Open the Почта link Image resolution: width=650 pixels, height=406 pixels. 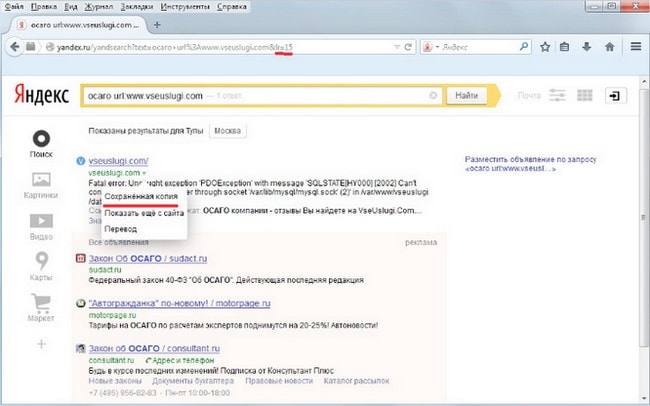pyautogui.click(x=529, y=96)
